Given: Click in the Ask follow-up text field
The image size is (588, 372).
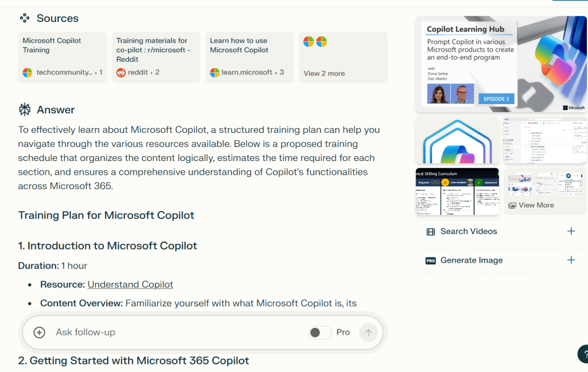Looking at the screenshot, I should (172, 332).
